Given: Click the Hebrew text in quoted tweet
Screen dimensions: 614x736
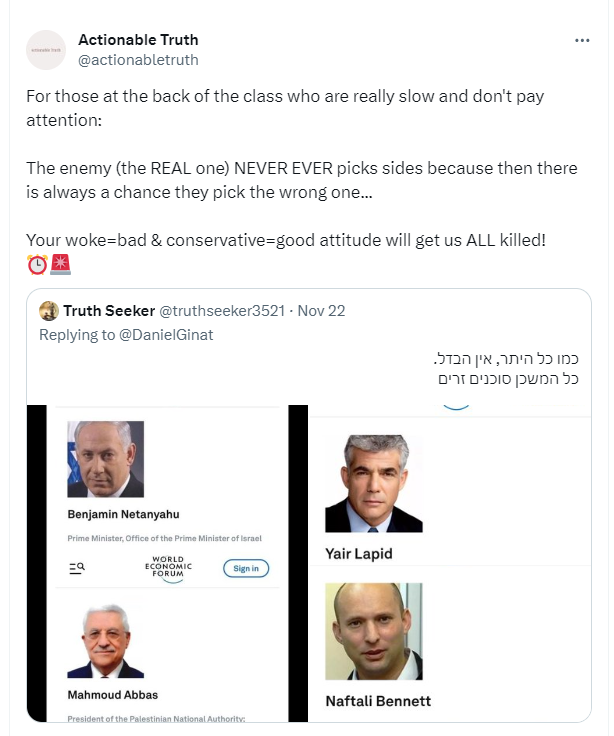Looking at the screenshot, I should [x=510, y=369].
